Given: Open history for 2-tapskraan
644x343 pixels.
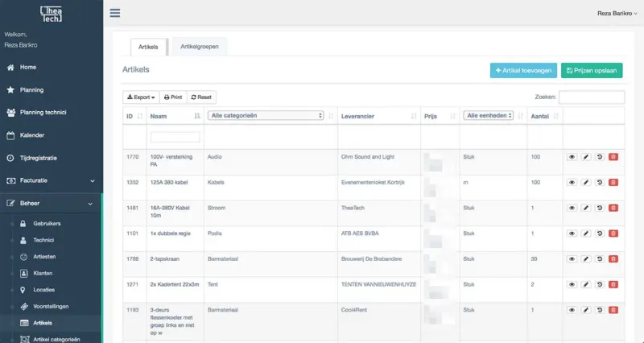Looking at the screenshot, I should [599, 258].
